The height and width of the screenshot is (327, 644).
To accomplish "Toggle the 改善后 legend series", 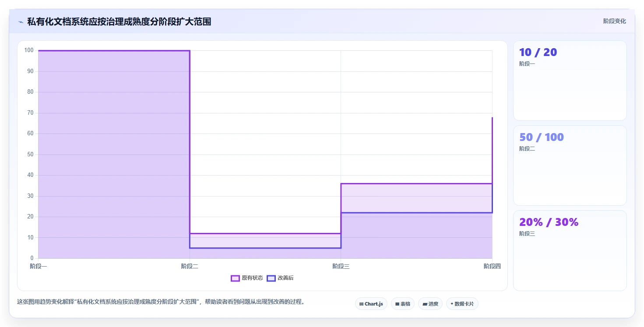I will pos(280,278).
